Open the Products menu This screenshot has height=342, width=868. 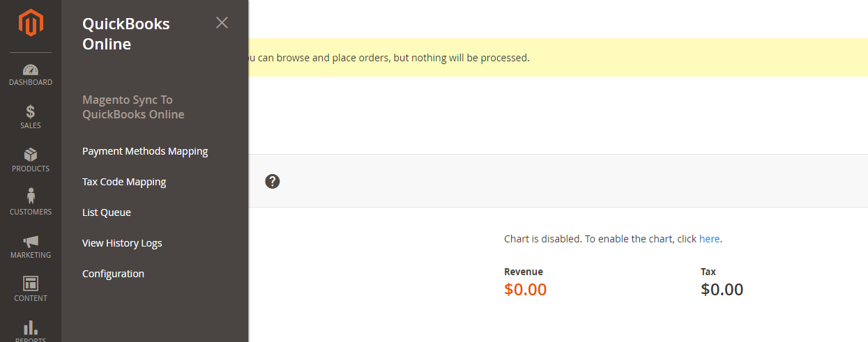coord(31,160)
